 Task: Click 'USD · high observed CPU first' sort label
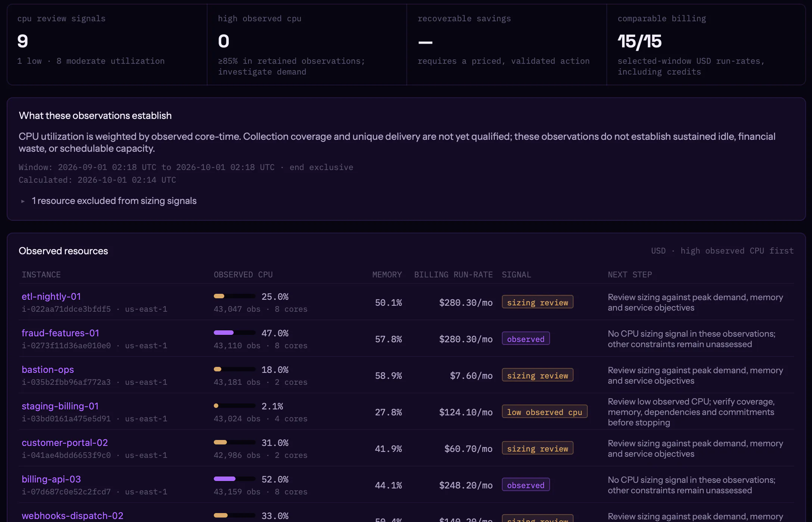pyautogui.click(x=722, y=251)
